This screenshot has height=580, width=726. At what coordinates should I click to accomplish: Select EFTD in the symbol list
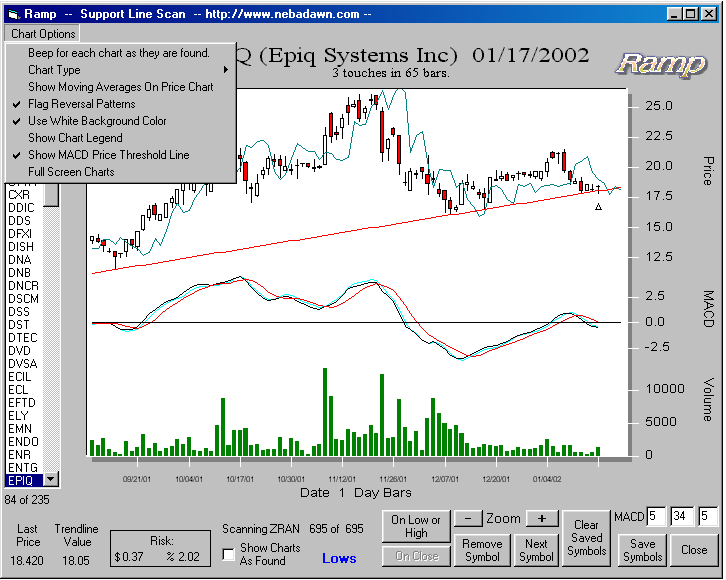(x=24, y=403)
